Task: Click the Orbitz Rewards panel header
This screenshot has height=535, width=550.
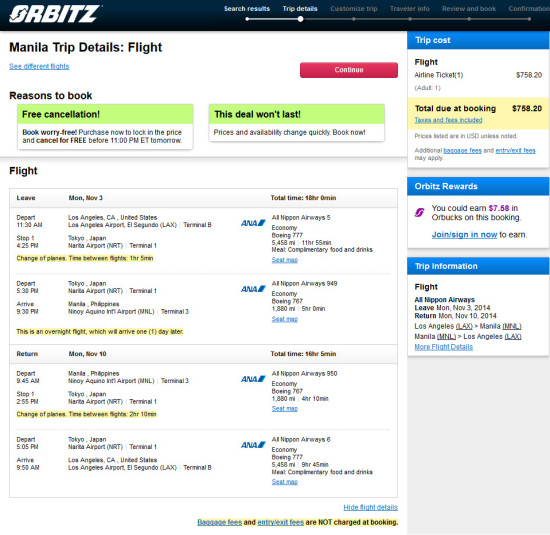Action: click(478, 186)
